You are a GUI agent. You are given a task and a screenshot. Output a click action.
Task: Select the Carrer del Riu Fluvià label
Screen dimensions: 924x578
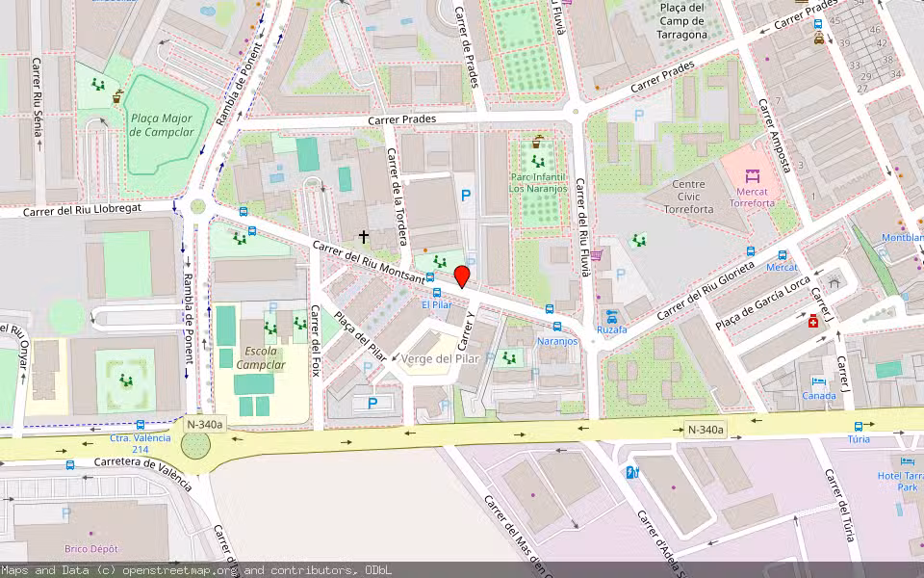coord(582,227)
